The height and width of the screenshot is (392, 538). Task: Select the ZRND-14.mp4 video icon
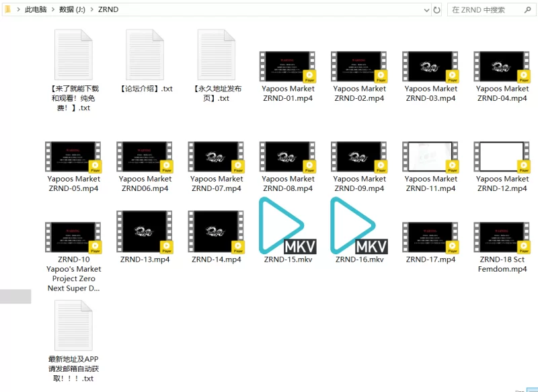(216, 232)
